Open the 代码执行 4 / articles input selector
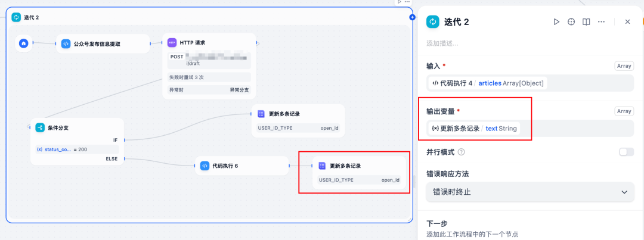The height and width of the screenshot is (240, 644). (x=488, y=83)
